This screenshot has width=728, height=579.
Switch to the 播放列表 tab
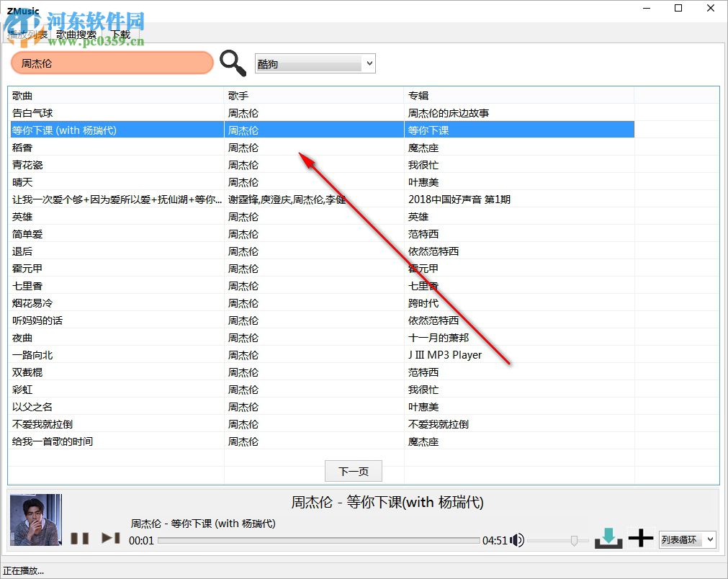pos(27,33)
